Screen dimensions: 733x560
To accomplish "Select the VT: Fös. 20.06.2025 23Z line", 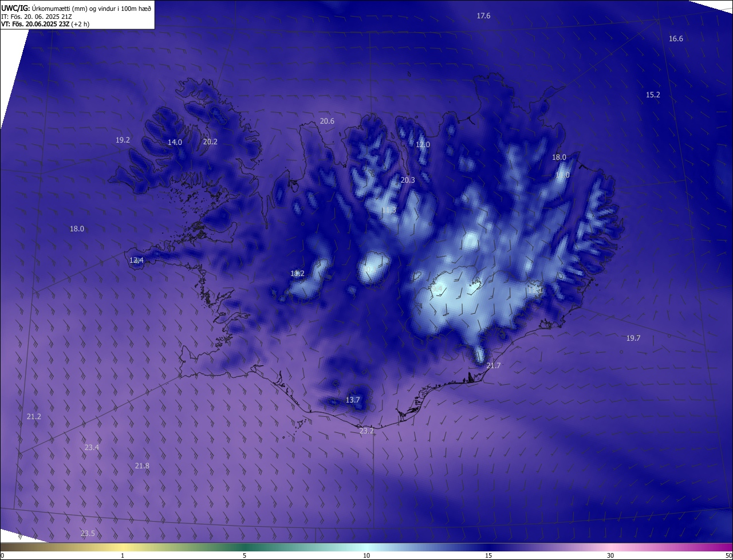I will tap(45, 24).
